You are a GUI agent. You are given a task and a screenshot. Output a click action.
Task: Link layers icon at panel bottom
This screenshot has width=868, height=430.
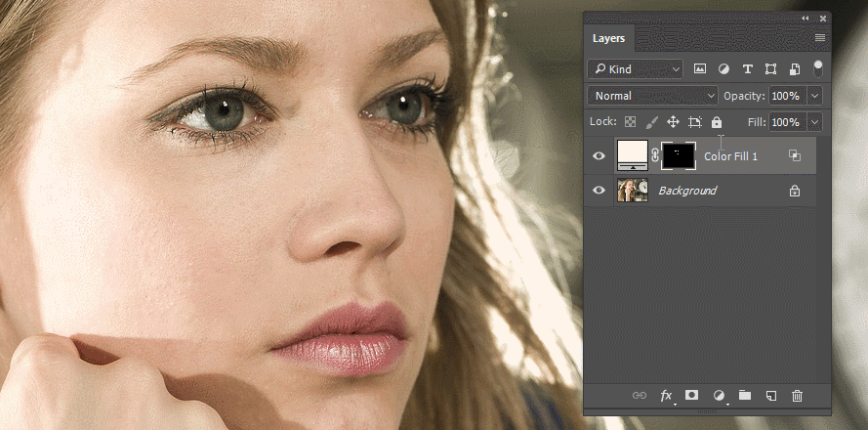640,395
